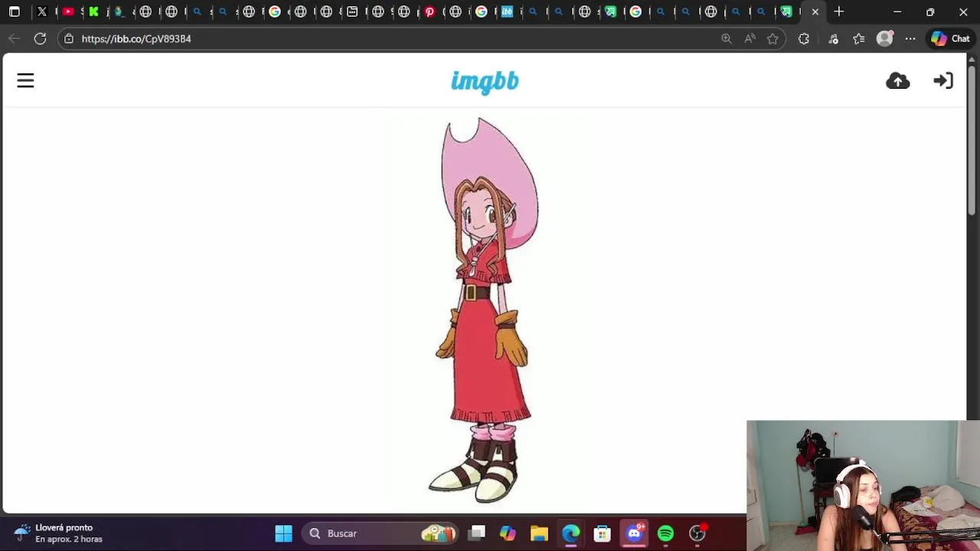Open the imgbb hamburger menu

tap(25, 80)
